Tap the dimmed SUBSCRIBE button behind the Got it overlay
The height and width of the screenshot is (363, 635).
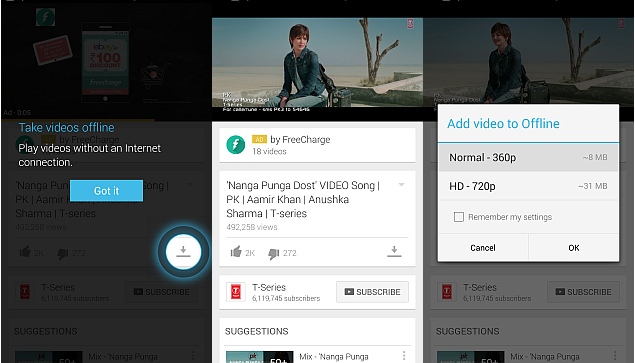tap(162, 292)
